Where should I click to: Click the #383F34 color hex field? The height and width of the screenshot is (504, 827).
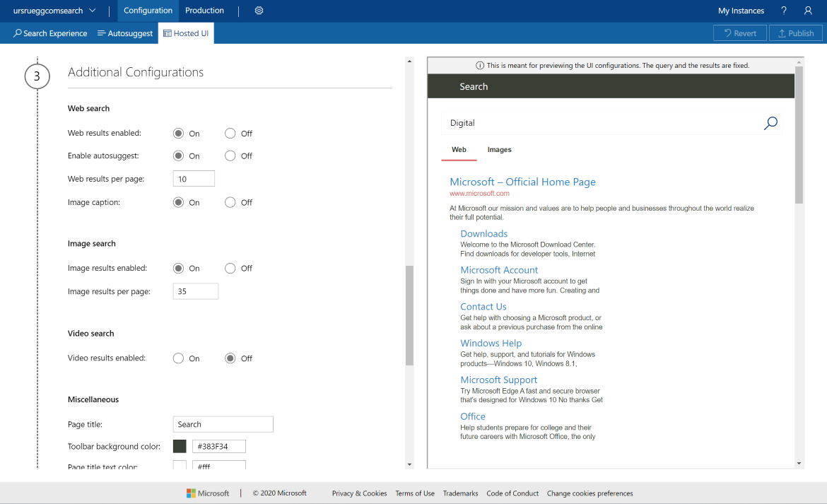coord(219,447)
